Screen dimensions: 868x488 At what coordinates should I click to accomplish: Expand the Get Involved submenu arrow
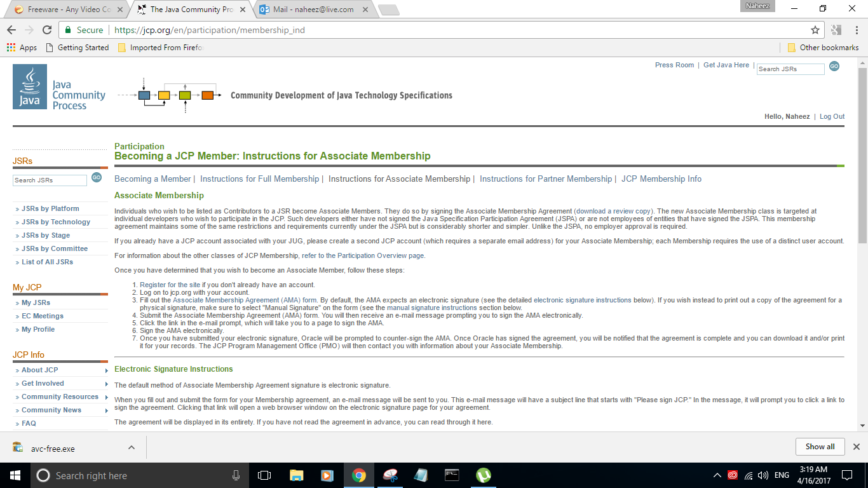pos(106,384)
